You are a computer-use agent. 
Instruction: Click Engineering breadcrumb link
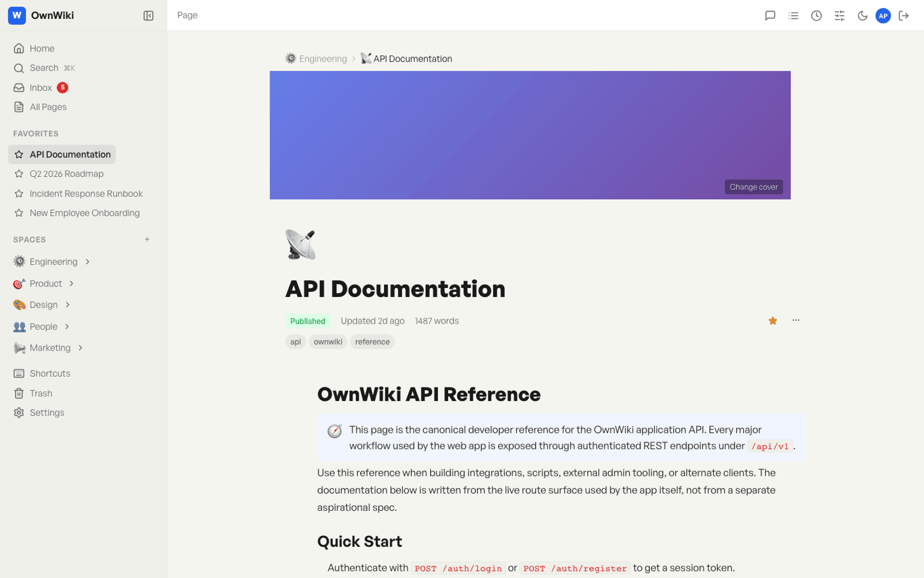click(316, 59)
